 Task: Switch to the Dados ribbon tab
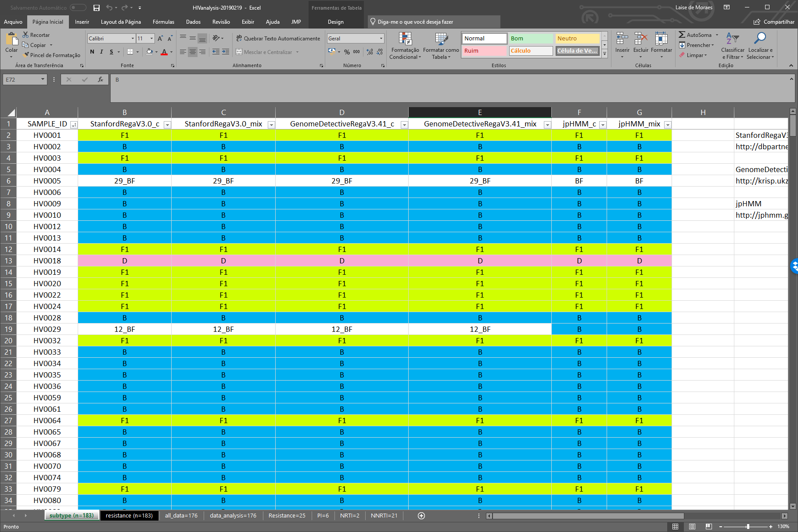pyautogui.click(x=193, y=22)
